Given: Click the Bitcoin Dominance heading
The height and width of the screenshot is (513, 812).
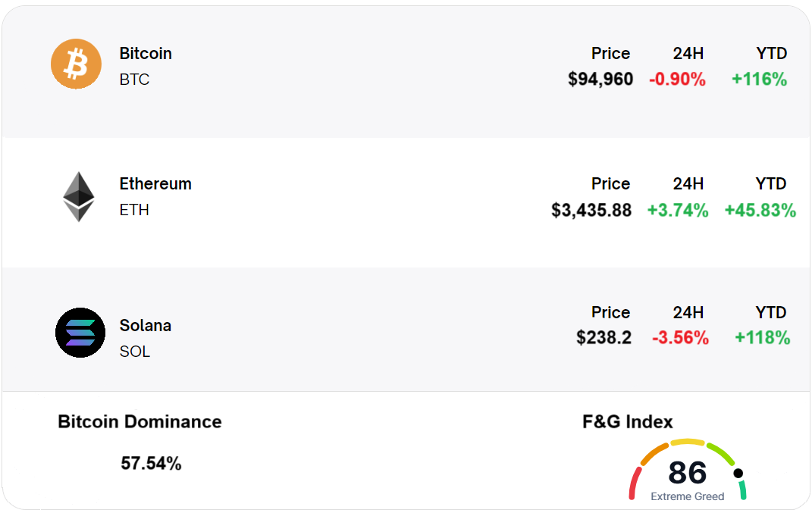Looking at the screenshot, I should point(140,422).
